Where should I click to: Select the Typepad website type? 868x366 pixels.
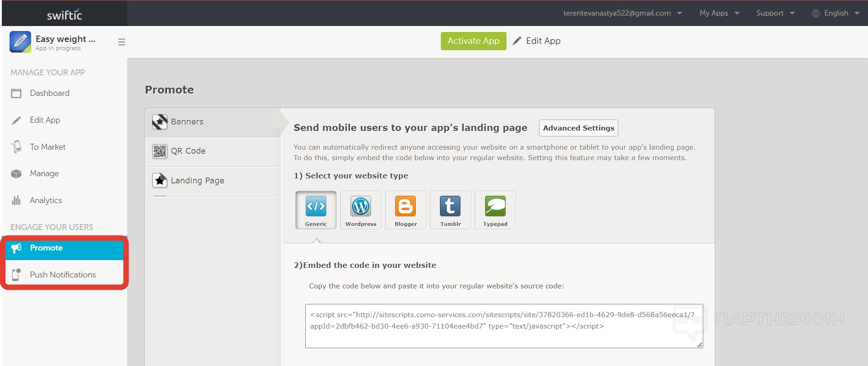click(x=495, y=210)
